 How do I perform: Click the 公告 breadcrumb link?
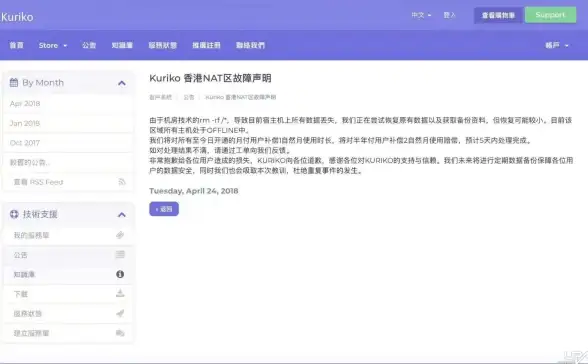[189, 97]
